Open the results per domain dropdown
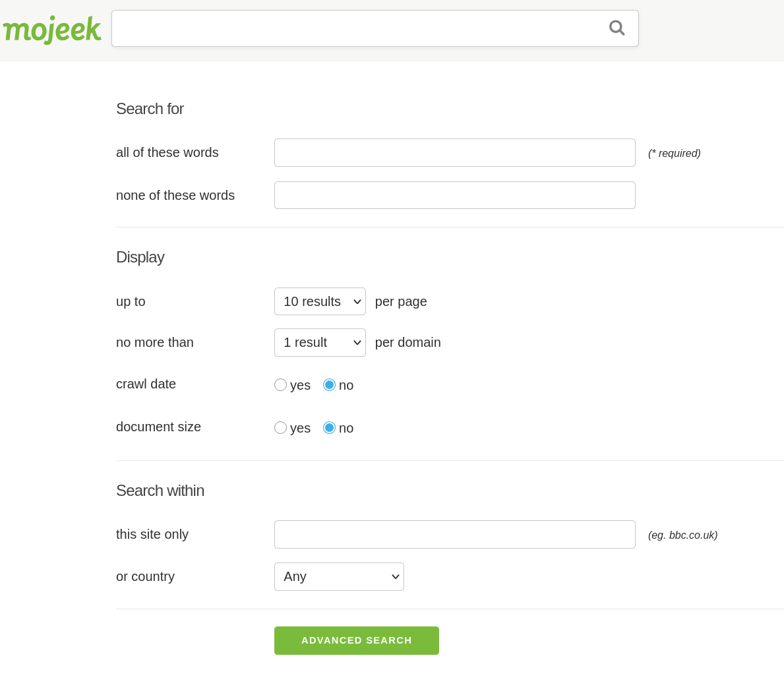The image size is (784, 697). [320, 342]
